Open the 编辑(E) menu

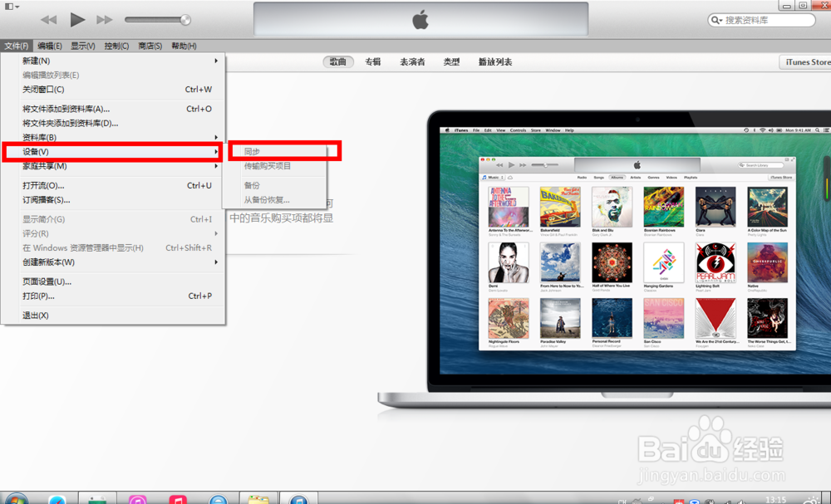[x=50, y=46]
